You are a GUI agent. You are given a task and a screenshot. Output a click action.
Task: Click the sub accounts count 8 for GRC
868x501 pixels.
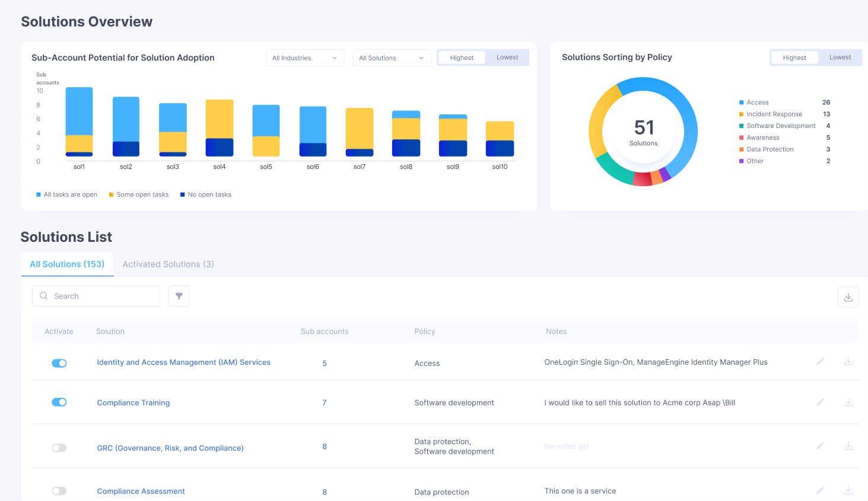[x=325, y=446]
